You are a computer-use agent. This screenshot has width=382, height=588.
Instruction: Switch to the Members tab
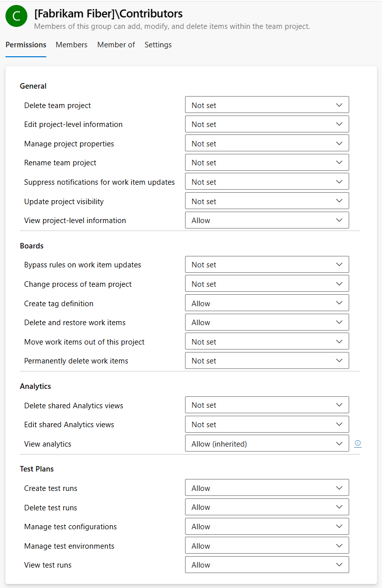pyautogui.click(x=71, y=45)
